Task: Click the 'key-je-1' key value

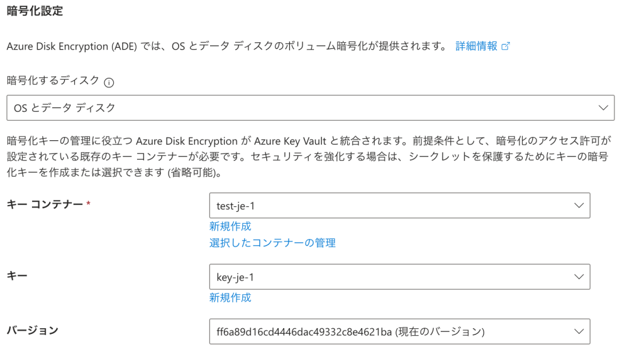Action: coord(235,277)
